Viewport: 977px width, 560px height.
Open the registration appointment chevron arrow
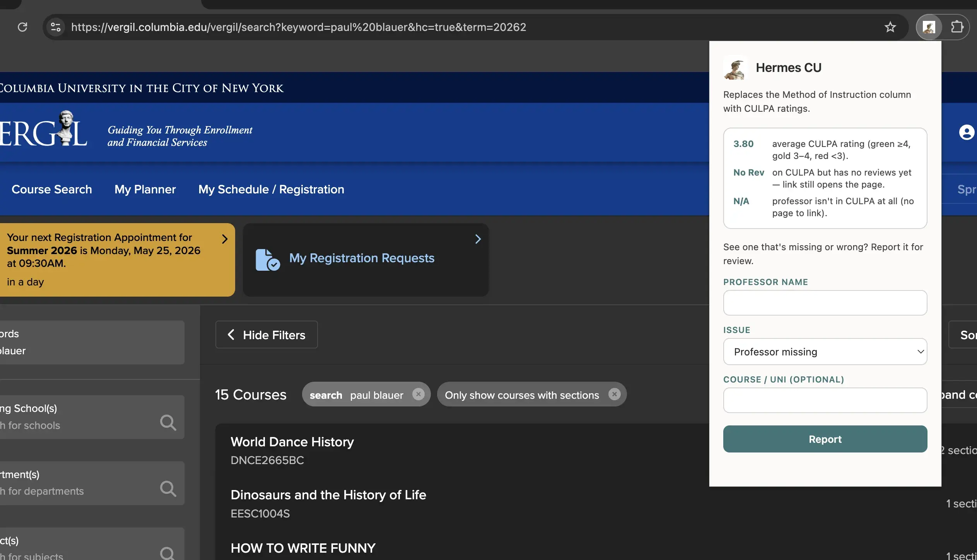point(224,239)
